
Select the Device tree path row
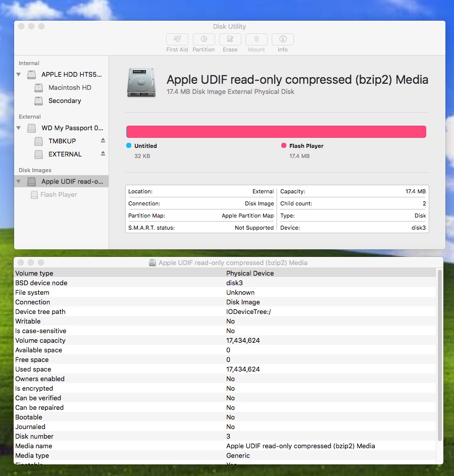coord(225,312)
